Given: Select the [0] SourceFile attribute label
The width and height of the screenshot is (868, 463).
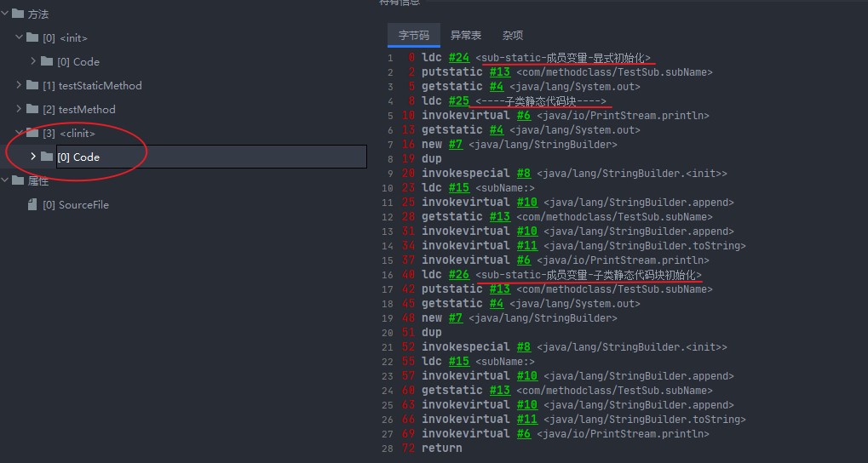Looking at the screenshot, I should point(76,205).
